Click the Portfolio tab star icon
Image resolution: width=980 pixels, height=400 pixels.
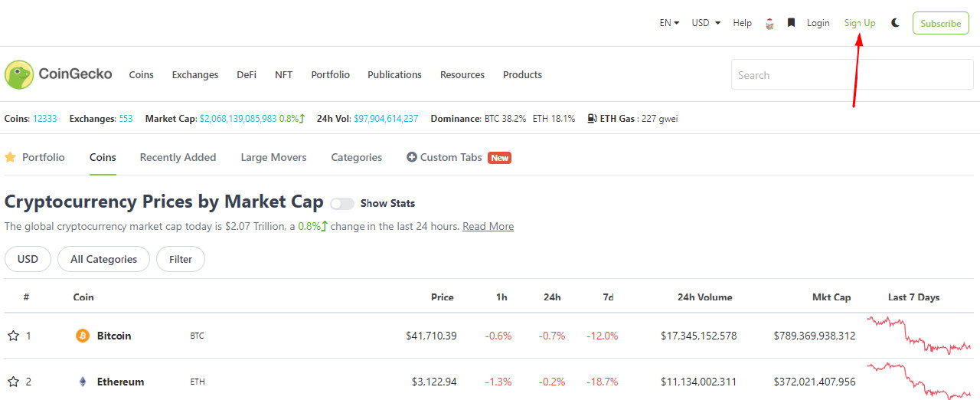click(10, 157)
